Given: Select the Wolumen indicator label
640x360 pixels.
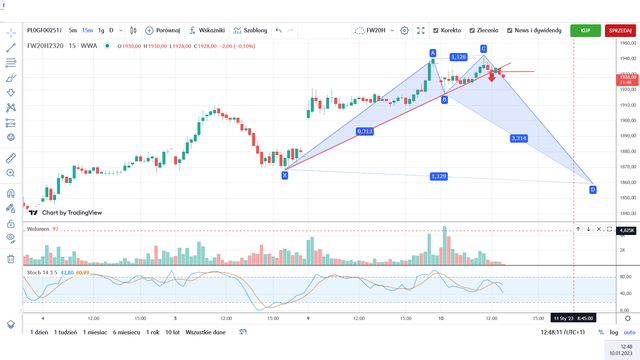Looking at the screenshot, I should 38,229.
